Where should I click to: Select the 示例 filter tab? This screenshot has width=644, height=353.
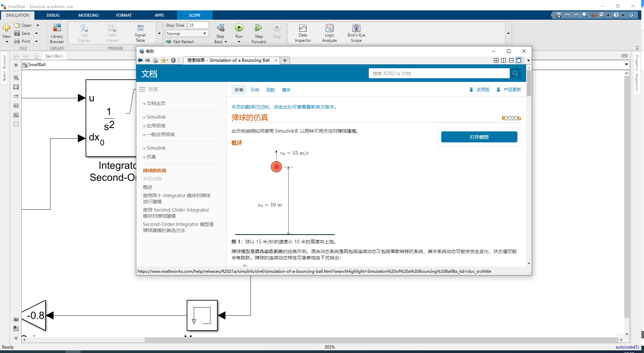pyautogui.click(x=255, y=90)
